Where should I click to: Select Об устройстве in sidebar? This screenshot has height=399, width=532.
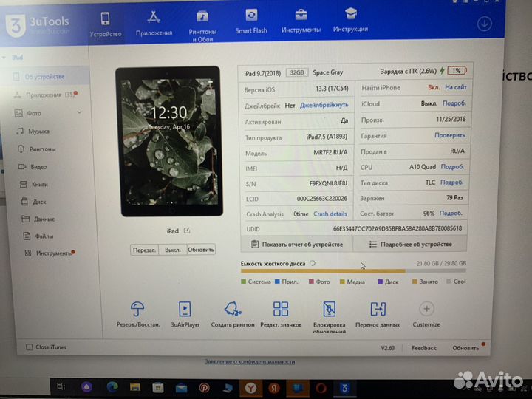click(x=44, y=77)
